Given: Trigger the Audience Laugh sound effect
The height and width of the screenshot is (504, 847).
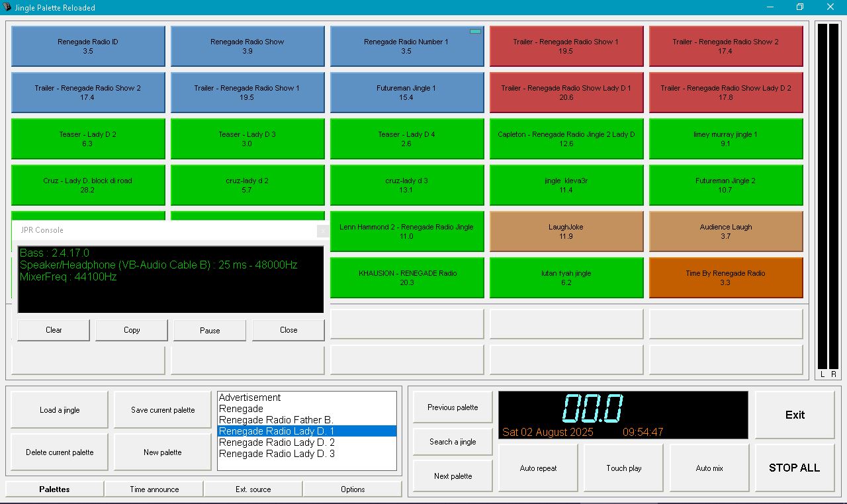Looking at the screenshot, I should pyautogui.click(x=726, y=231).
